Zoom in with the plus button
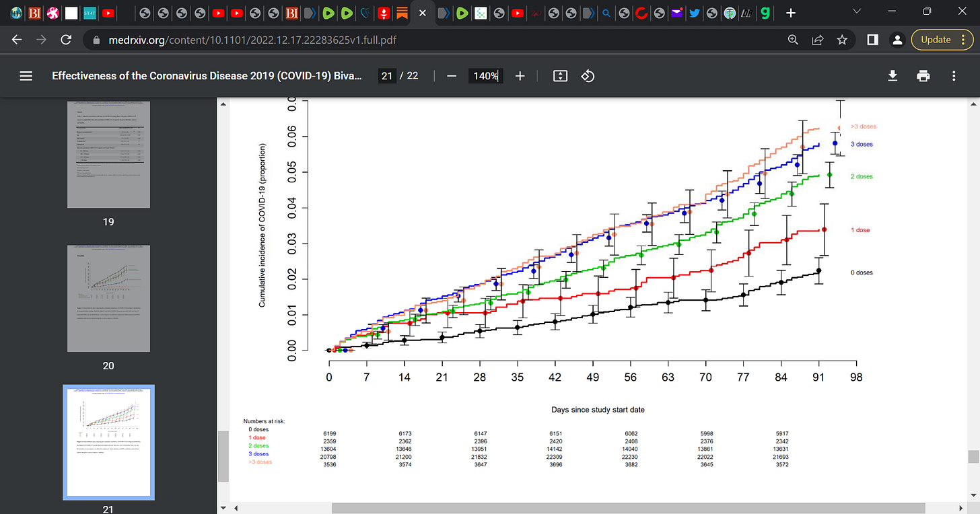 [x=520, y=76]
